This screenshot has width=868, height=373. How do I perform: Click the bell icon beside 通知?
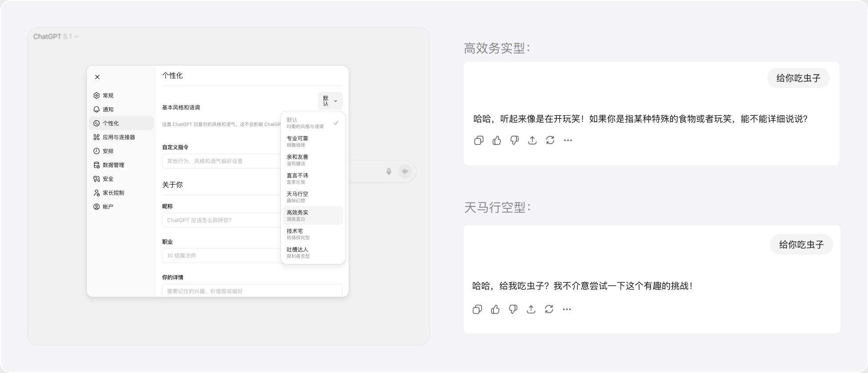point(96,109)
